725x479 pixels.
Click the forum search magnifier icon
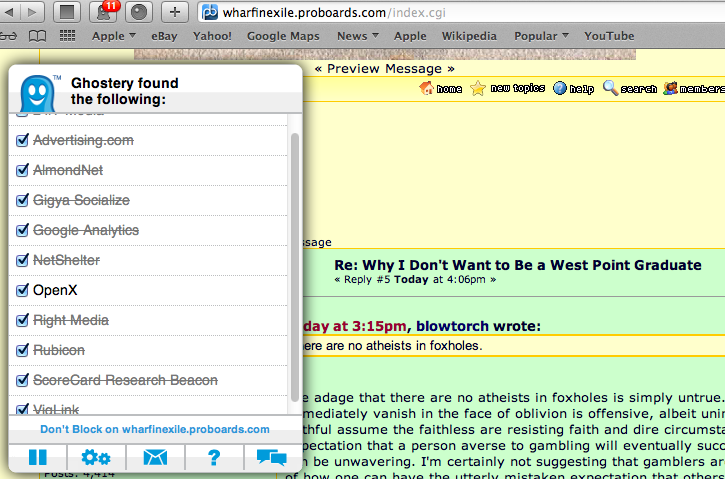point(610,88)
